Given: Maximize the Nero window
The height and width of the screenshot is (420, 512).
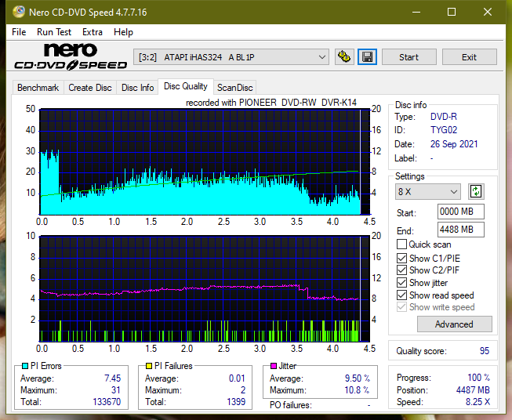Looking at the screenshot, I should tap(452, 12).
